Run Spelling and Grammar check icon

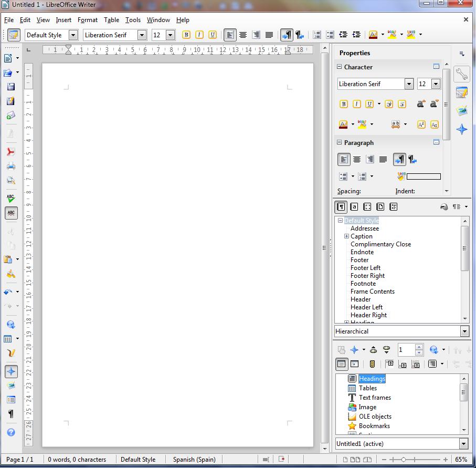click(x=11, y=199)
